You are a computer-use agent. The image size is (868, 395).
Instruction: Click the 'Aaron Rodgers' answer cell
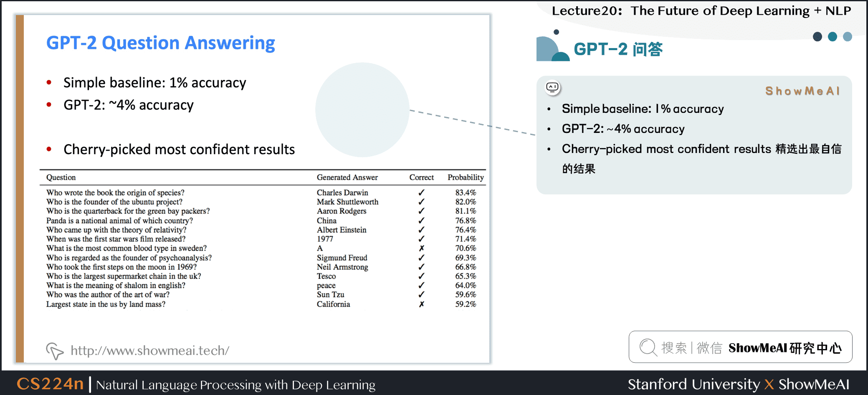(x=342, y=211)
